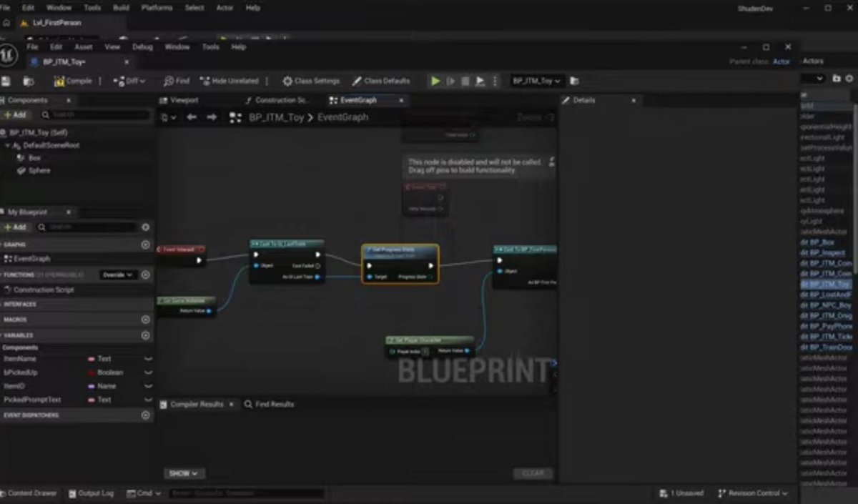
Task: Select the Set Progress State node
Action: [400, 264]
